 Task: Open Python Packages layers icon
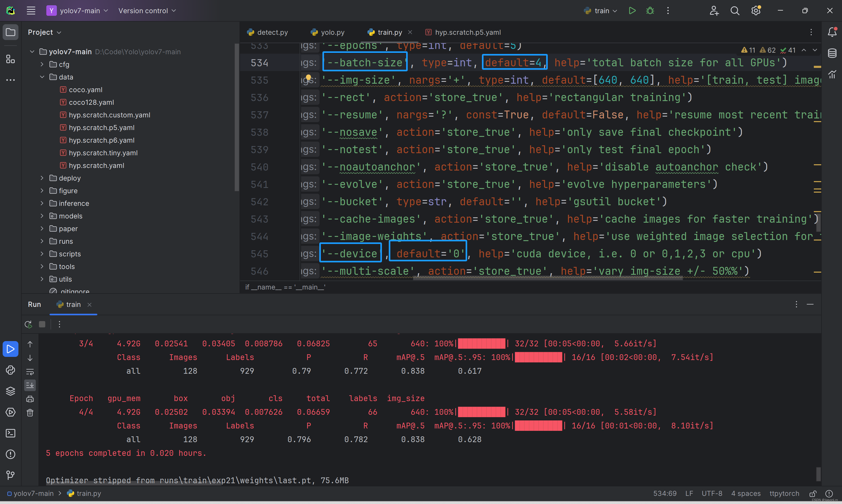coord(11,391)
